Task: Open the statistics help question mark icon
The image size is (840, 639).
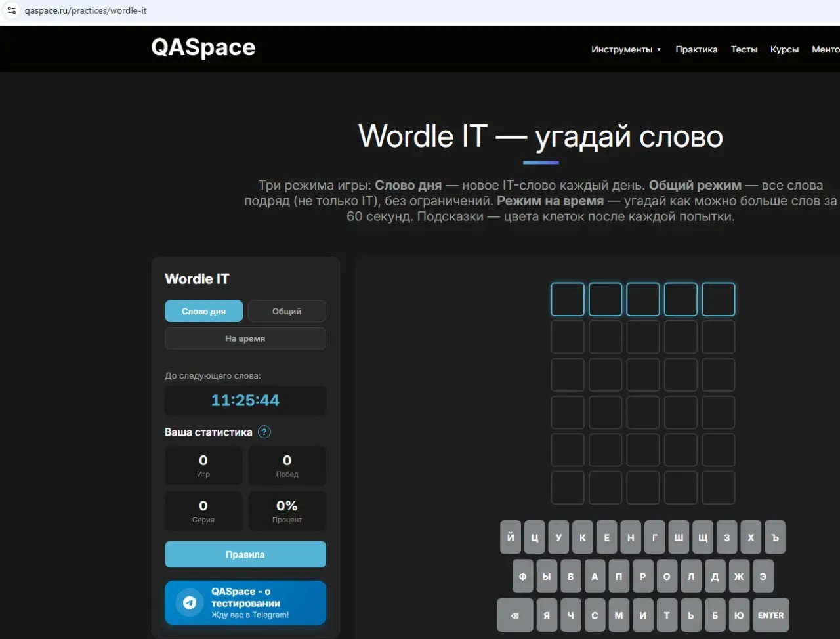Action: click(x=264, y=432)
